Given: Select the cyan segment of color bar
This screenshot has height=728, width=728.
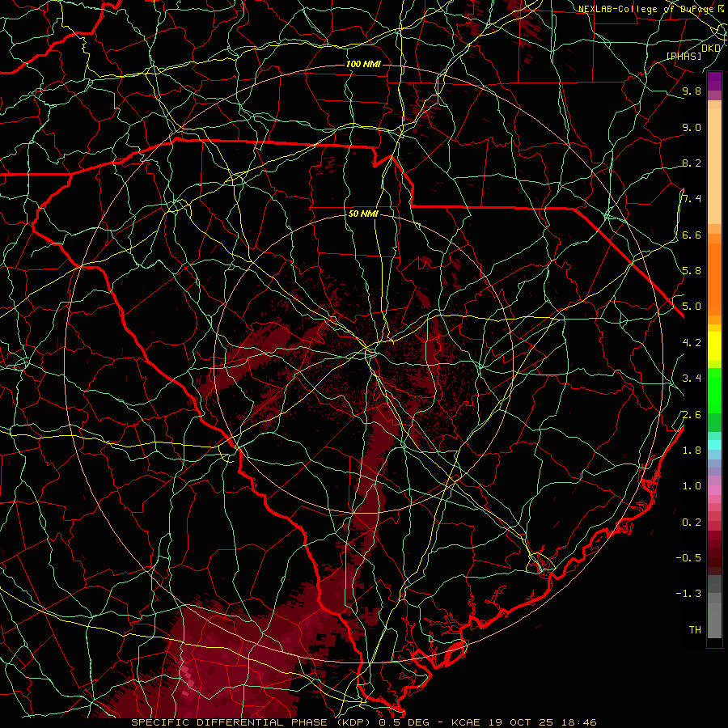Looking at the screenshot, I should 714,444.
